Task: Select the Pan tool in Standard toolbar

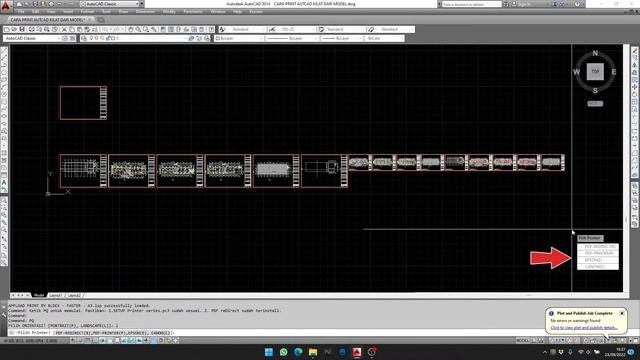Action: (x=131, y=29)
